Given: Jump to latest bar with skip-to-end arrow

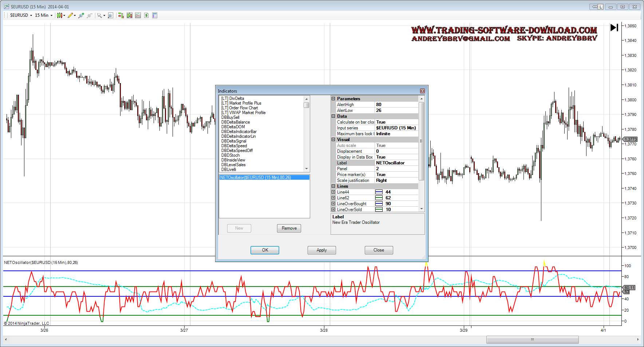Looking at the screenshot, I should tap(614, 27).
